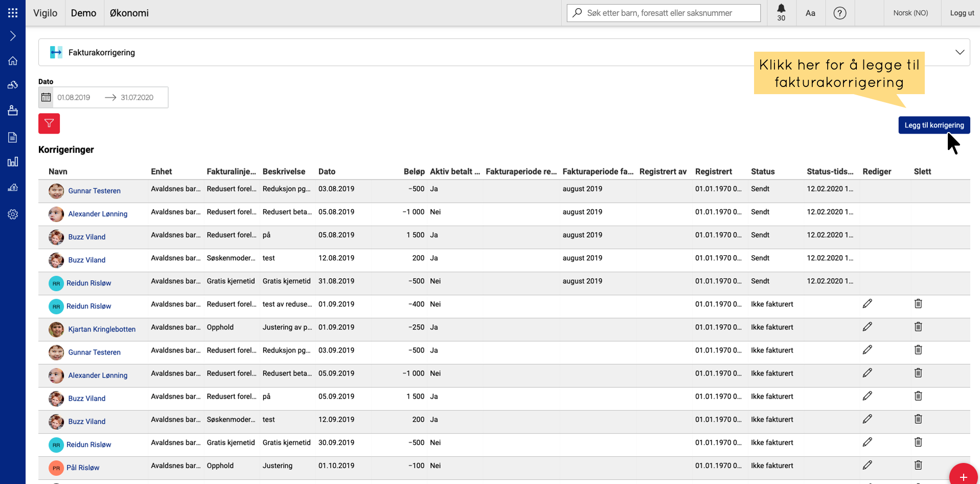Go to Home in the sidebar
Viewport: 980px width, 484px height.
pos(13,61)
